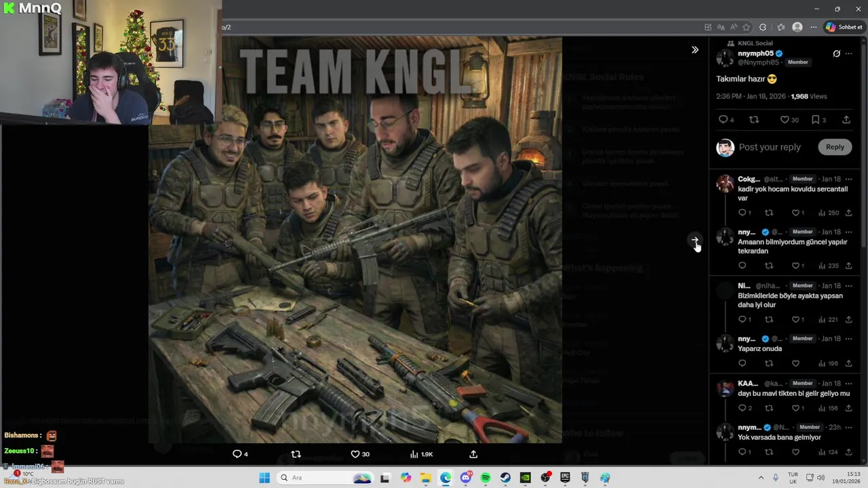Viewport: 868px width, 488px height.
Task: Open the read aloud icon in address bar
Action: [733, 27]
